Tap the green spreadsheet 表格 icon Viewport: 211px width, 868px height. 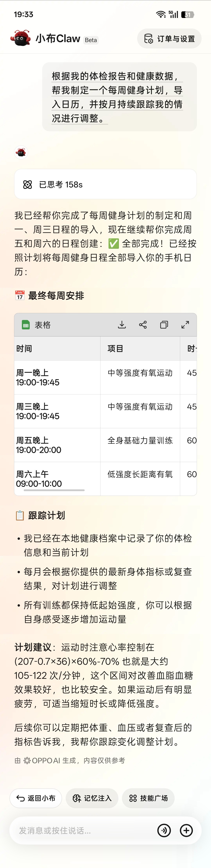point(26,325)
